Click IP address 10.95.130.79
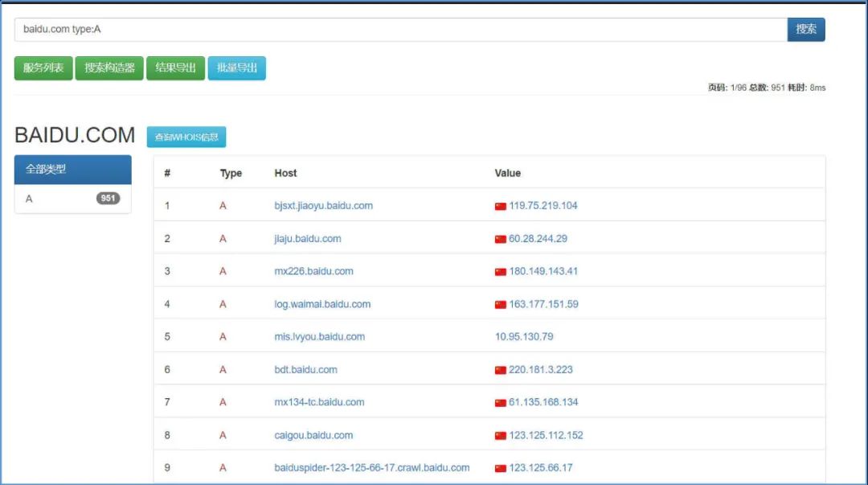868x485 pixels. pyautogui.click(x=524, y=336)
